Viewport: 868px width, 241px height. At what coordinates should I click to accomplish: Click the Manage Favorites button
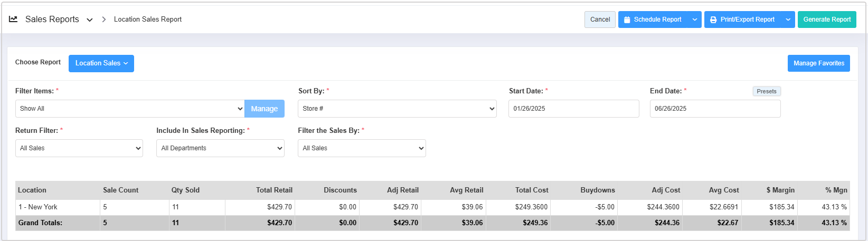pos(818,63)
